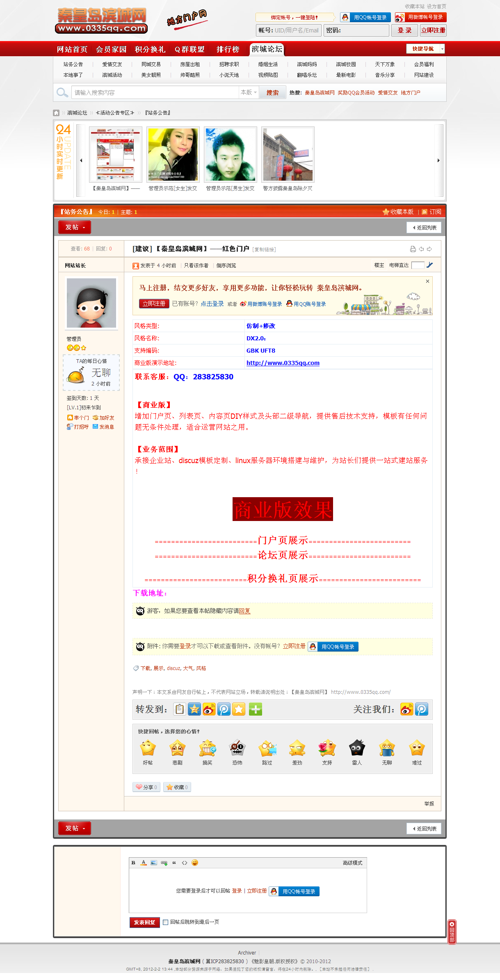The image size is (500, 980).
Task: Pick the 难过 mood emoticon
Action: click(x=417, y=748)
